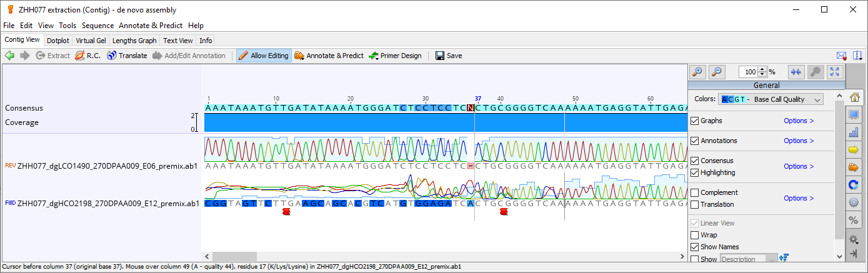Screen dimensions: 868x273
Task: Open the Description dropdown beside Show
Action: (x=749, y=259)
